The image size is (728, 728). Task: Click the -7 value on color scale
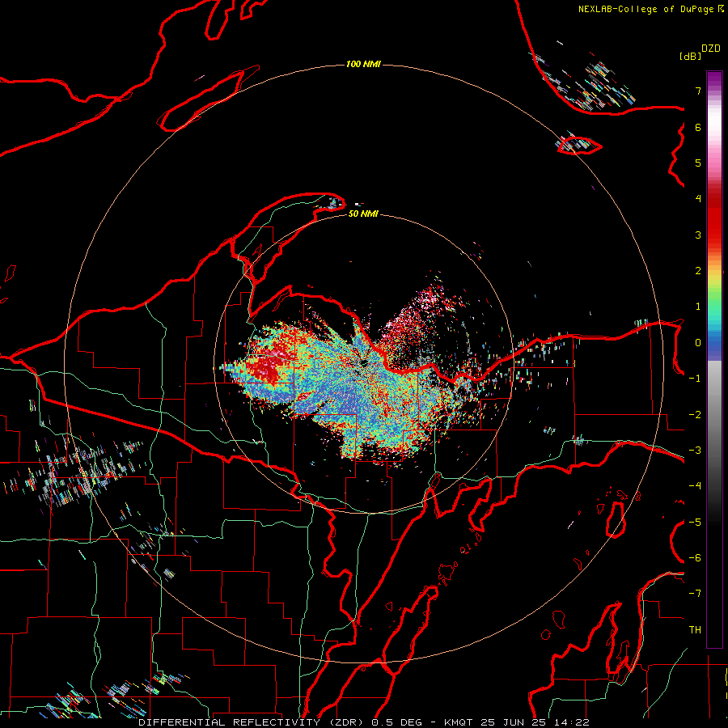pos(695,594)
